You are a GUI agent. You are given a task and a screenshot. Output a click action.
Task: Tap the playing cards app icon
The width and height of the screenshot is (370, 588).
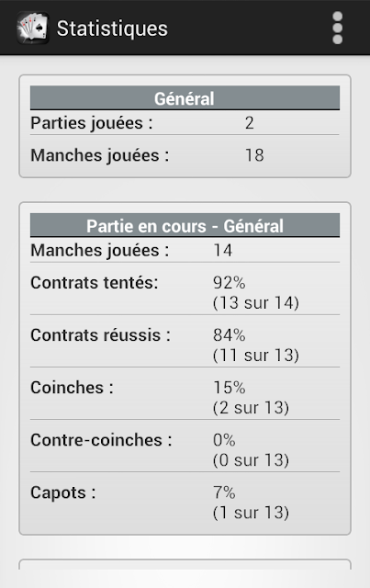[x=33, y=28]
